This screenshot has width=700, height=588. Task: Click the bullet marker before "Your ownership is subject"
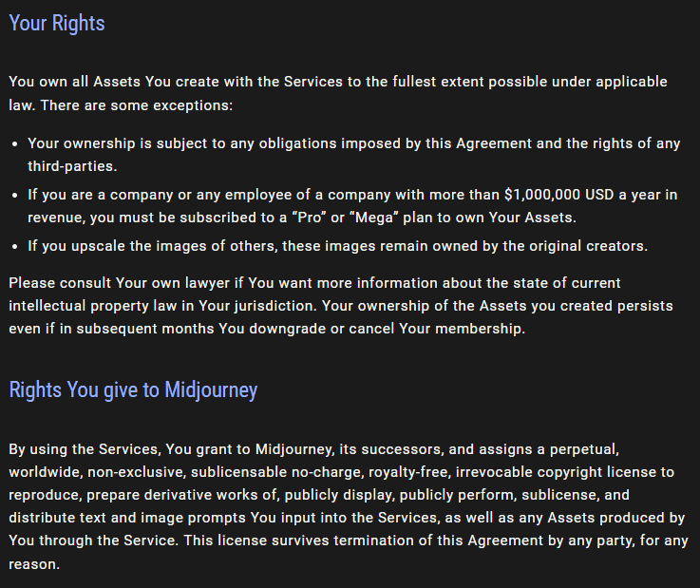14,144
